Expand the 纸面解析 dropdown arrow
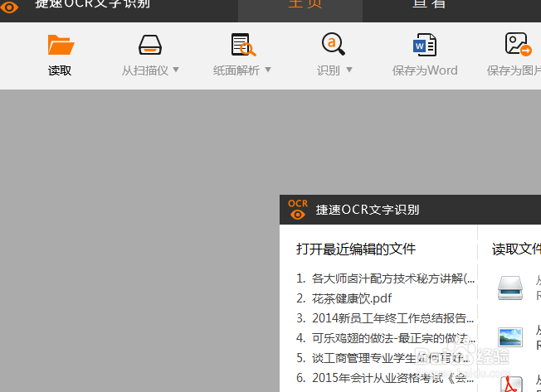 268,70
